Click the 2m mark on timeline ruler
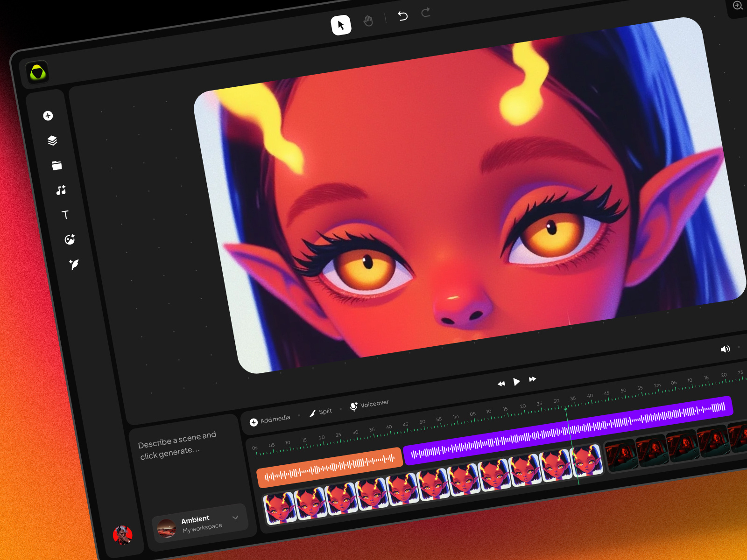The image size is (747, 560). [x=657, y=385]
